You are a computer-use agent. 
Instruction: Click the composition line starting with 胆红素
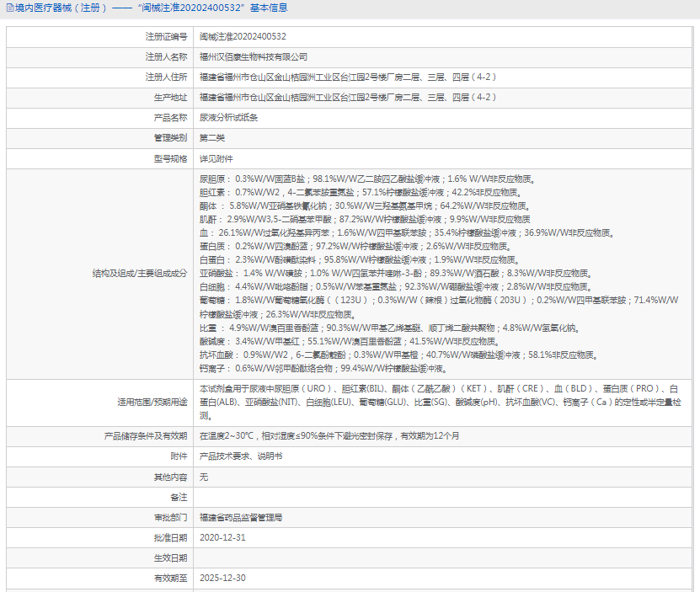click(x=361, y=193)
